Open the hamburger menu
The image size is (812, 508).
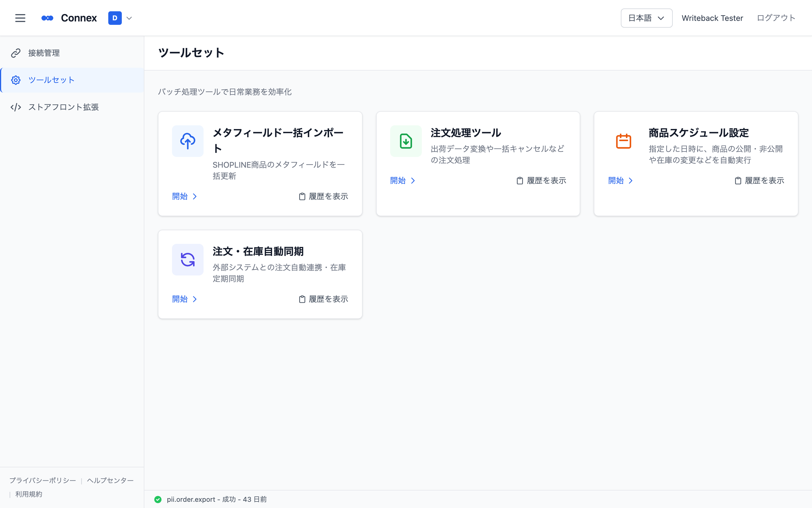(20, 18)
